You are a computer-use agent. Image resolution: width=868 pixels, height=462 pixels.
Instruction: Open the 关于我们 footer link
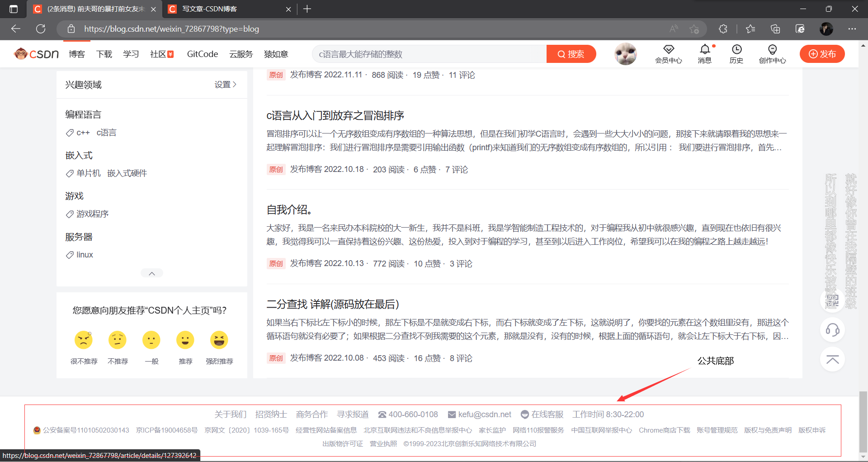[x=231, y=414]
